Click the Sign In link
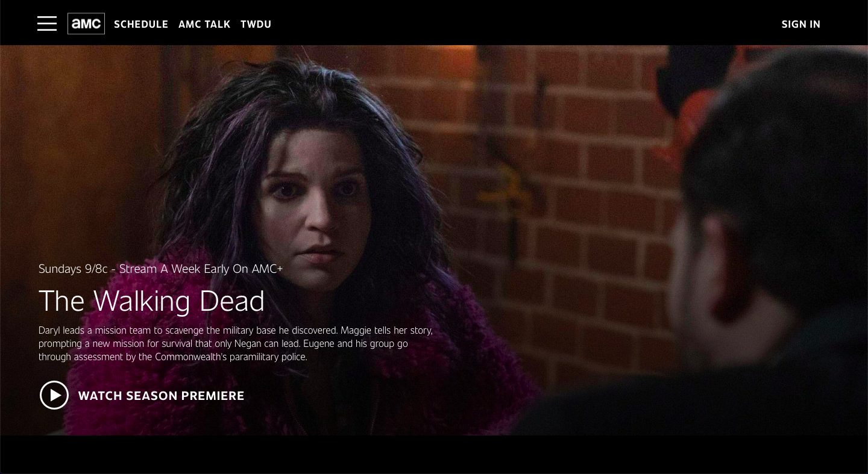The height and width of the screenshot is (474, 868). click(800, 24)
